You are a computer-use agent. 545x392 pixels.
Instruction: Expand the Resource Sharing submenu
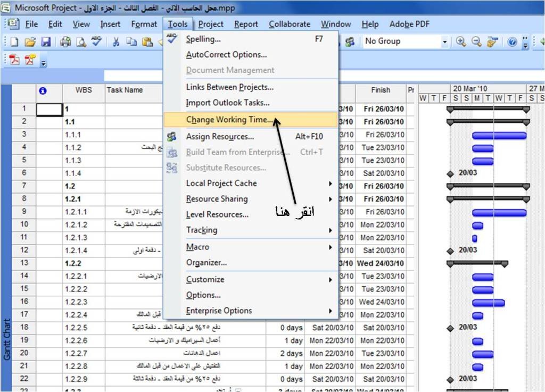click(x=330, y=199)
